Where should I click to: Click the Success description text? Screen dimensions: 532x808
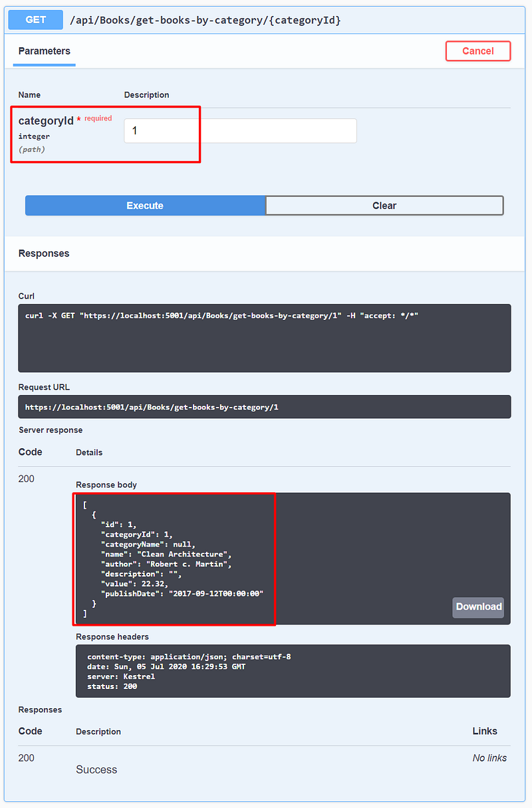pyautogui.click(x=96, y=769)
